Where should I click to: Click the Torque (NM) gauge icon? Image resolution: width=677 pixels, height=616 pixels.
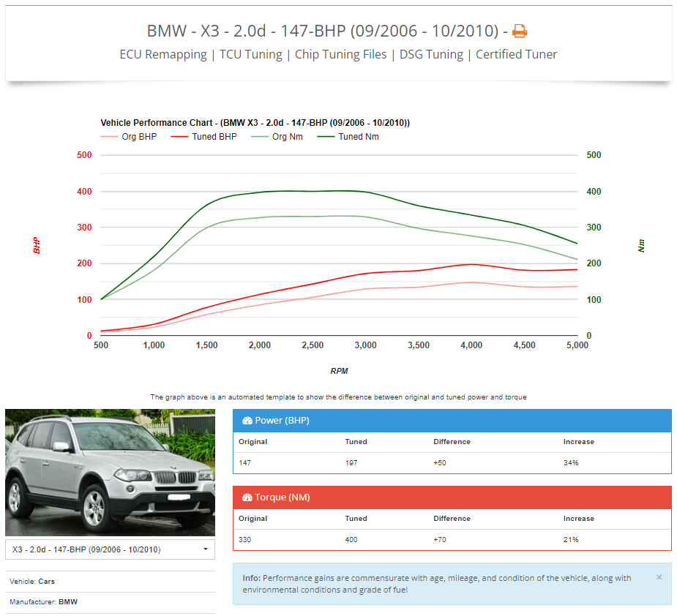click(x=247, y=497)
